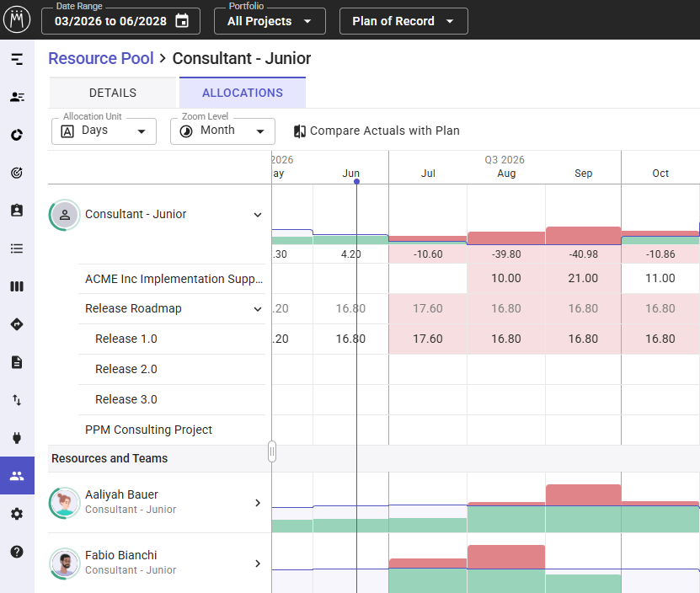Open the Date Range field
700x593 pixels.
(120, 21)
